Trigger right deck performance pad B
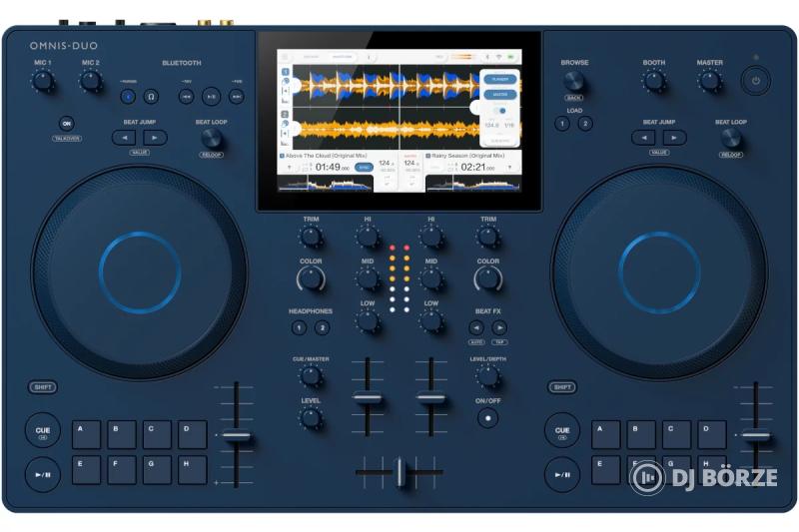 641,434
